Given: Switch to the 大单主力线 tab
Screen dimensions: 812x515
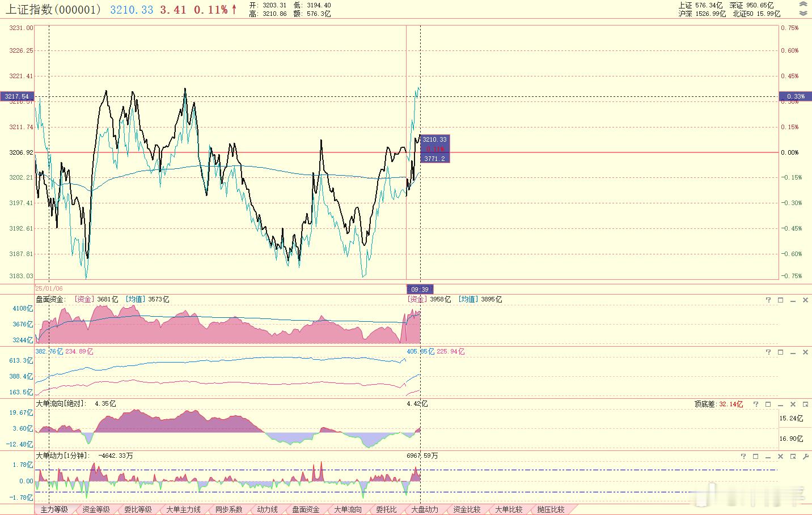Looking at the screenshot, I should point(183,509).
